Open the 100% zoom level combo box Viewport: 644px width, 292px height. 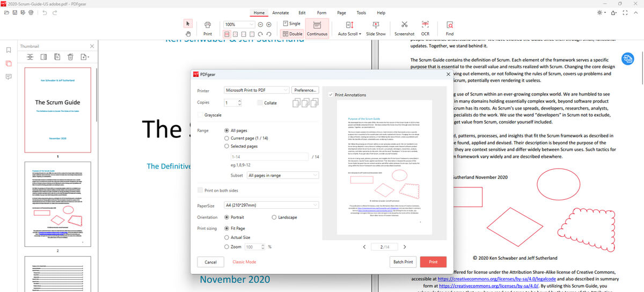239,25
